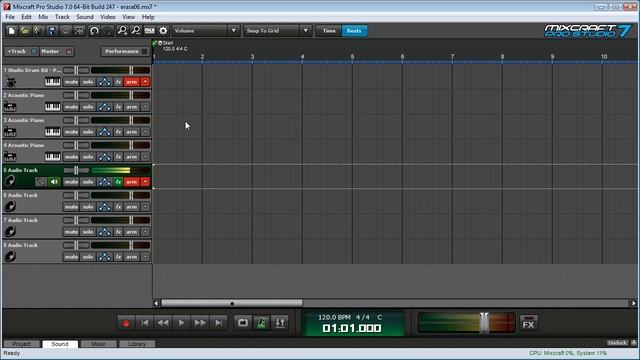This screenshot has height=360, width=640.
Task: Solo the Studio Drum Kit track
Action: [x=88, y=82]
